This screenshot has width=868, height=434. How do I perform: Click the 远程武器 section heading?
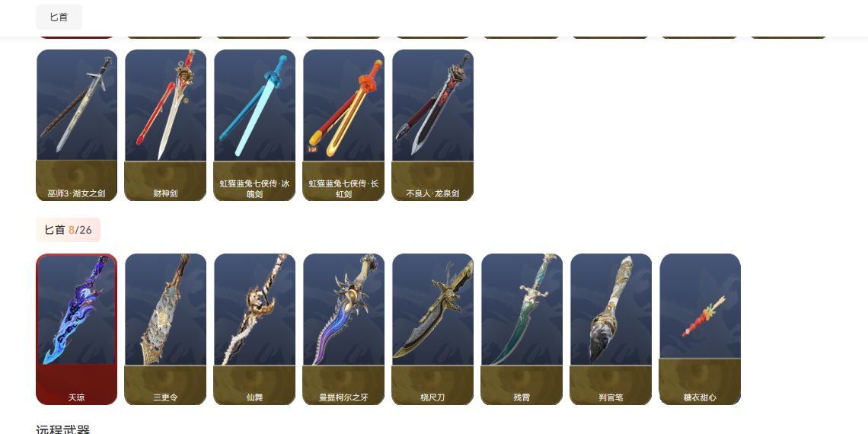(x=62, y=429)
